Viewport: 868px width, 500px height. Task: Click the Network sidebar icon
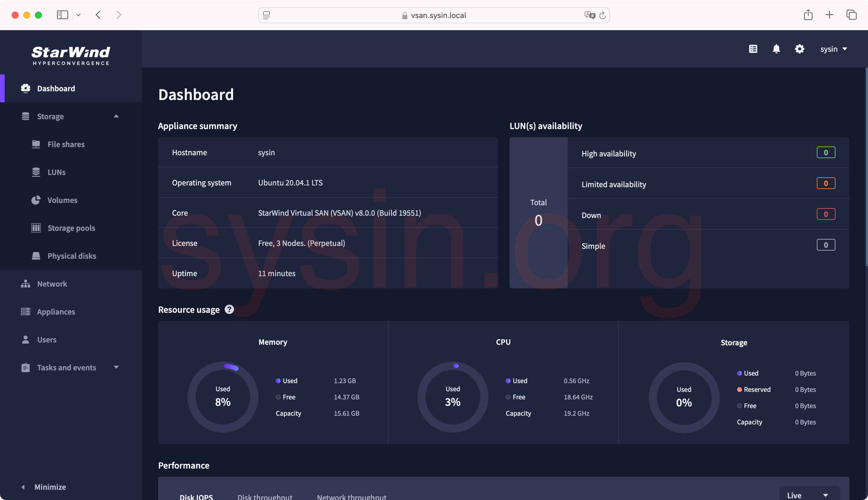tap(25, 284)
